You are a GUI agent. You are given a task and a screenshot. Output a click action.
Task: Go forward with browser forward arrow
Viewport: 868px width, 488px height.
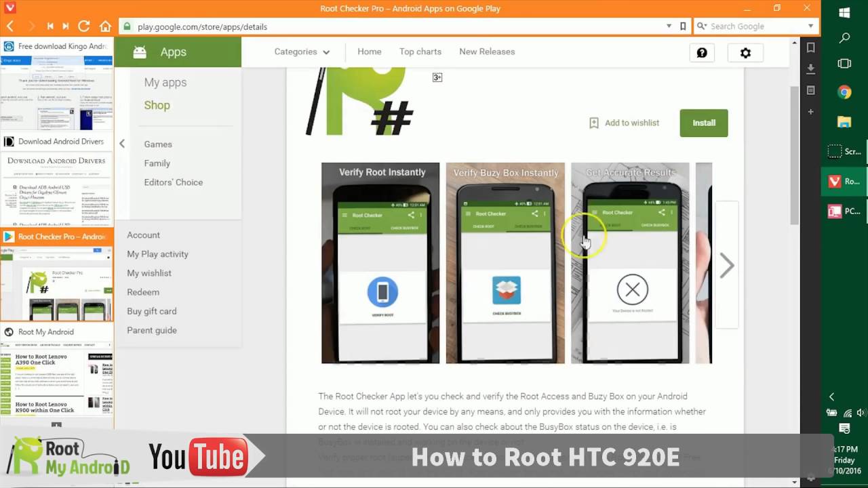pos(31,26)
